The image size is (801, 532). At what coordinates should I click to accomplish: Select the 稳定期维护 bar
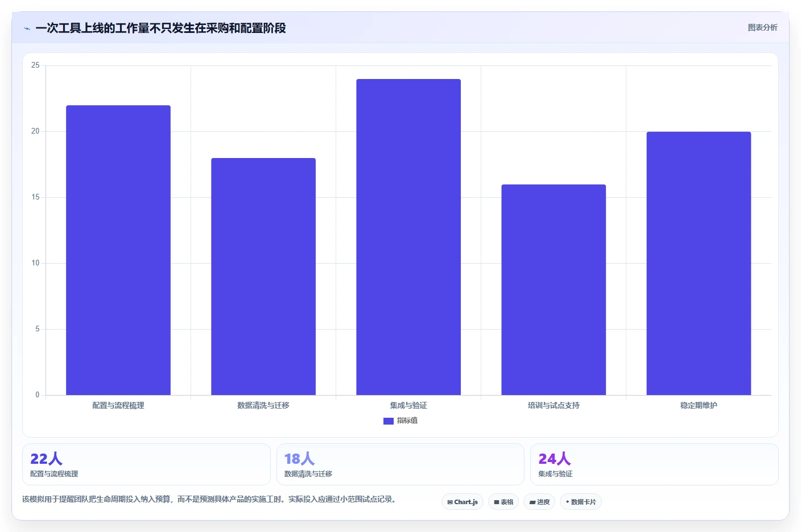pyautogui.click(x=699, y=263)
